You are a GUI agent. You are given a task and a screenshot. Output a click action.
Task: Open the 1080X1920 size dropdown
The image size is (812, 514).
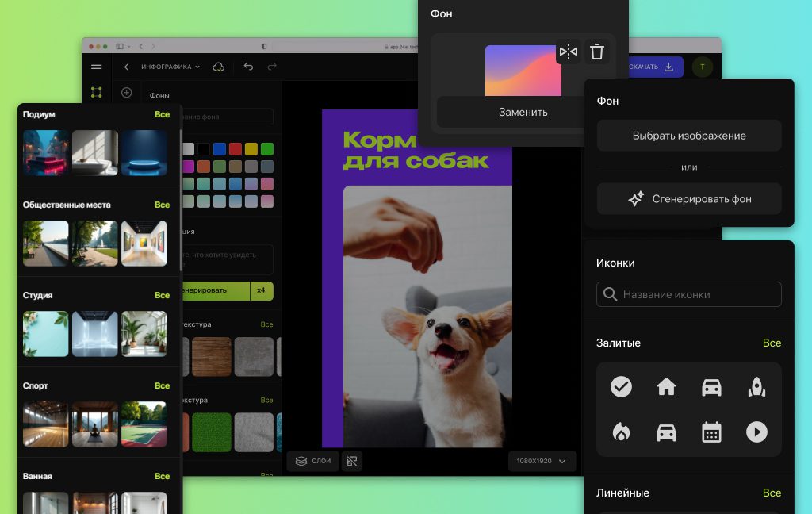click(x=542, y=461)
